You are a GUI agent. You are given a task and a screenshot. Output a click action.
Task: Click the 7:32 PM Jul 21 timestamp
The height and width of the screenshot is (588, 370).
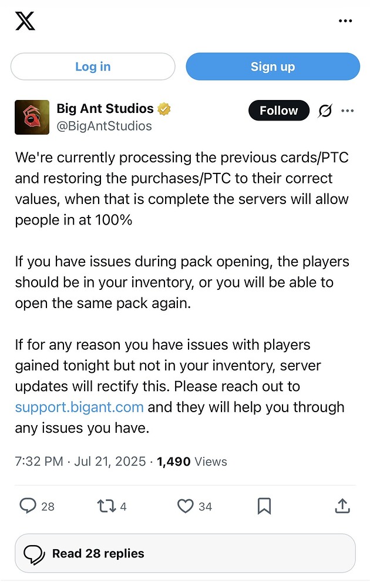pos(80,462)
